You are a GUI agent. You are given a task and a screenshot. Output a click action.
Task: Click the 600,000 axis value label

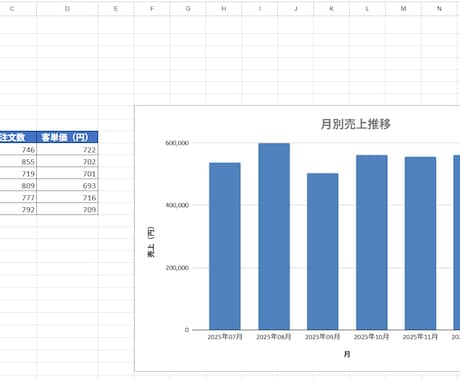[177, 143]
